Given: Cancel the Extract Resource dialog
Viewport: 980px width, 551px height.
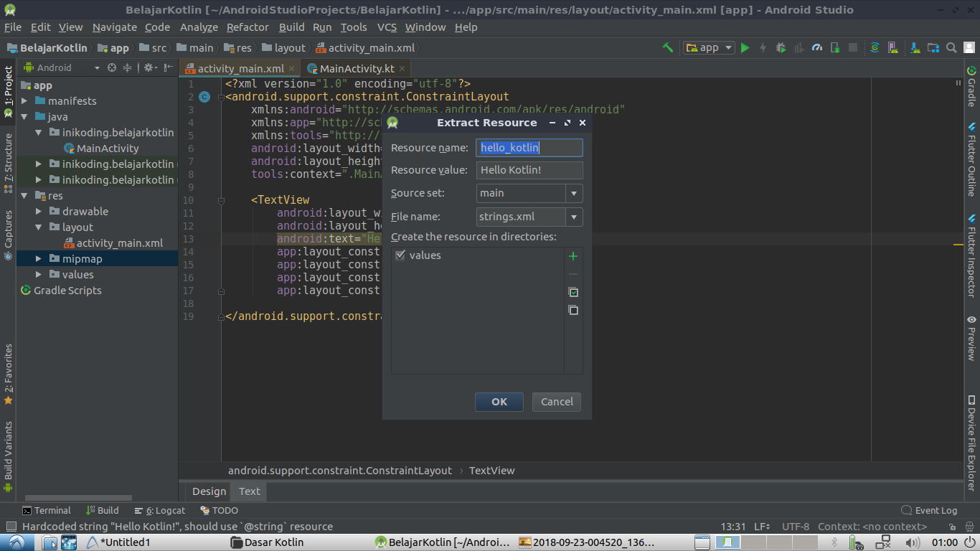Looking at the screenshot, I should [557, 402].
